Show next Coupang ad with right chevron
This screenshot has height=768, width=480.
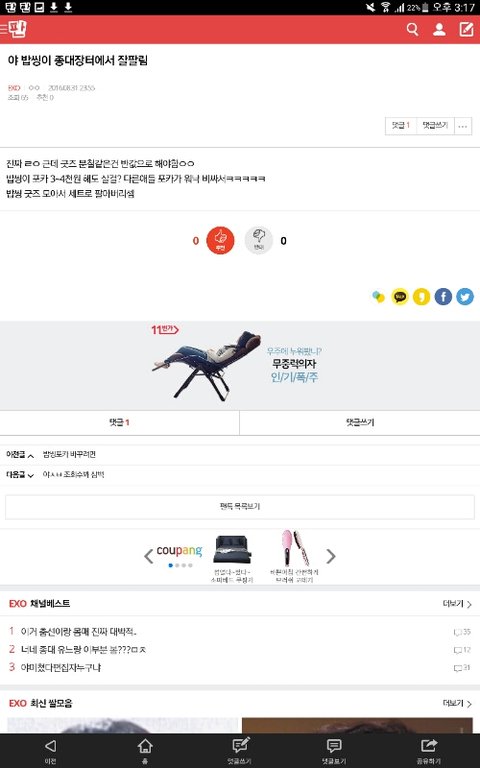pos(331,556)
